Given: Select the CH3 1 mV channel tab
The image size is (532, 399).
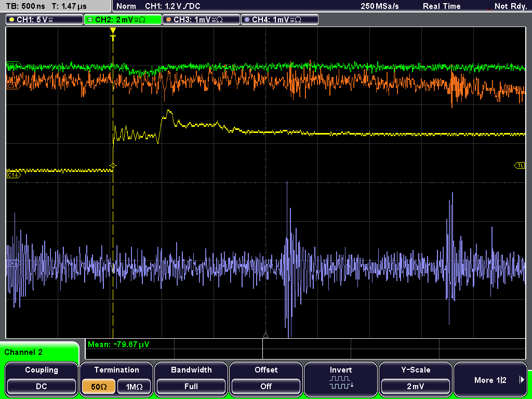Looking at the screenshot, I should click(201, 20).
